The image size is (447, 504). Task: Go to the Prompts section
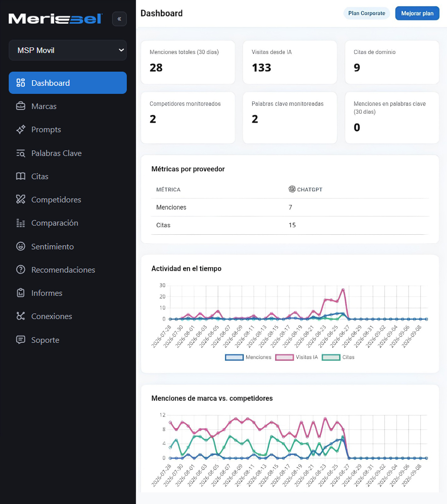pyautogui.click(x=68, y=129)
